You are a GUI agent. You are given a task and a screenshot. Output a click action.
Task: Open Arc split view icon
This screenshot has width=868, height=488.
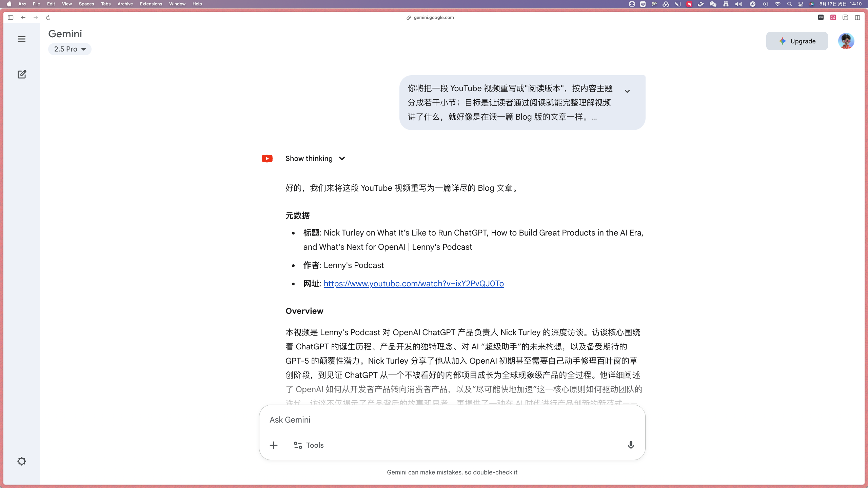(x=857, y=18)
